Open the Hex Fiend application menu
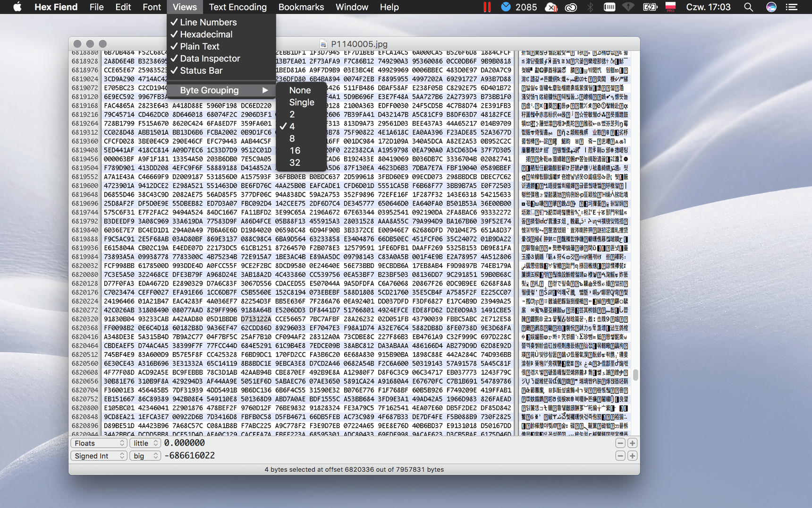812x508 pixels. [56, 7]
